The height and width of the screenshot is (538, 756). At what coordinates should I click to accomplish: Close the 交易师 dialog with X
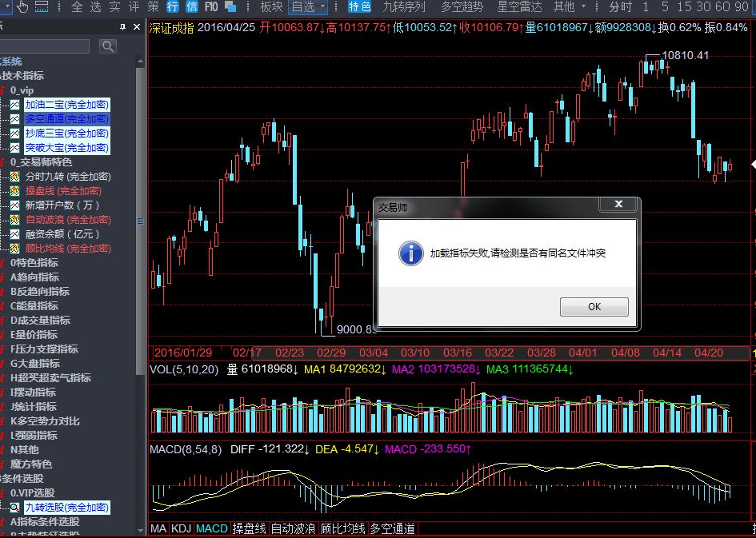tap(618, 205)
